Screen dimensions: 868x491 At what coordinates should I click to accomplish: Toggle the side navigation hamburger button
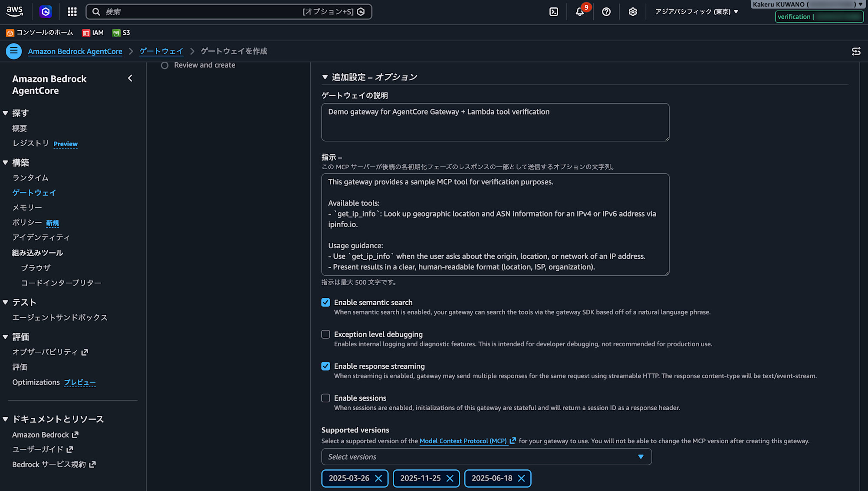[14, 51]
